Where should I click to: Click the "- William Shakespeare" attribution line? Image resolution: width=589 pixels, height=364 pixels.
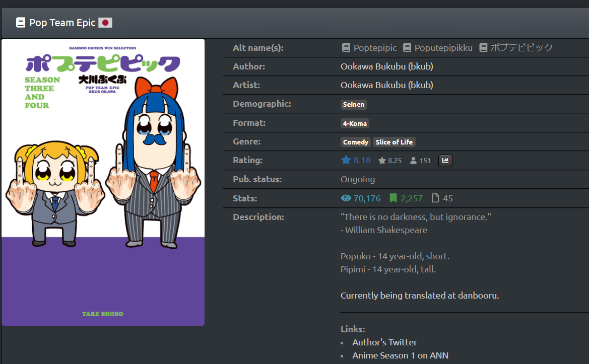coord(384,230)
